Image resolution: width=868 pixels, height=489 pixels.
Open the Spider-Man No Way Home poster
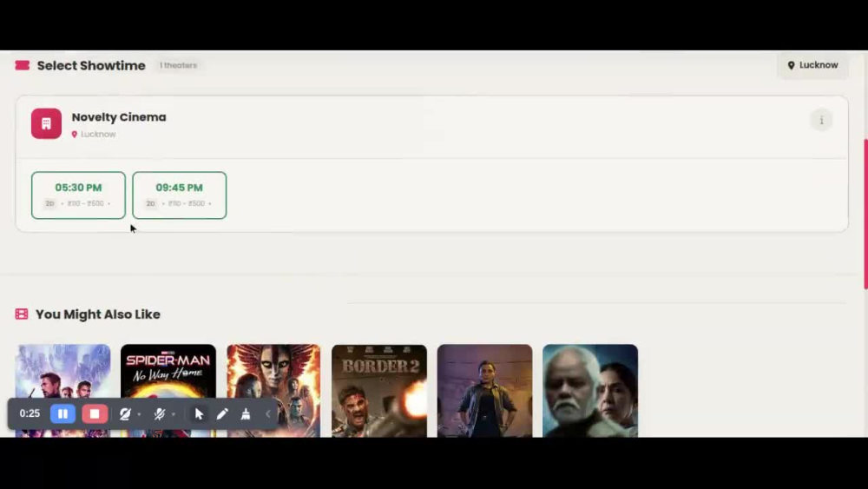click(x=168, y=391)
